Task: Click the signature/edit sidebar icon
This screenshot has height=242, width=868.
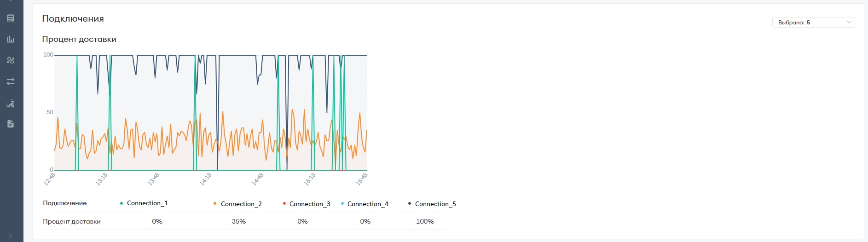Action: [x=11, y=103]
